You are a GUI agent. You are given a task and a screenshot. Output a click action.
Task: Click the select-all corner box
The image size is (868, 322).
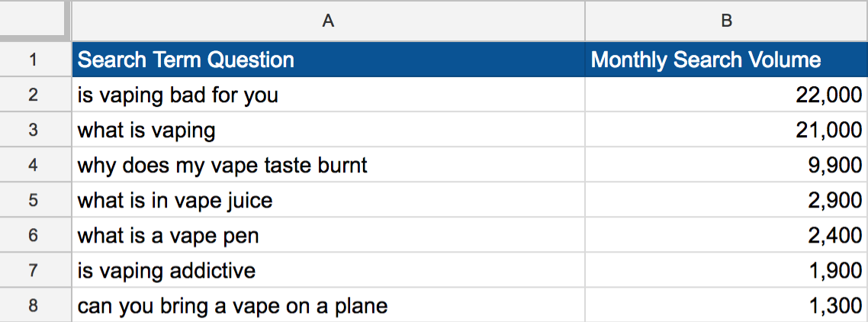point(35,21)
